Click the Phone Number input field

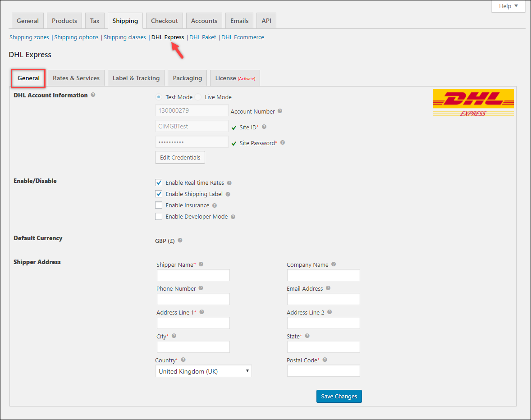coord(193,299)
